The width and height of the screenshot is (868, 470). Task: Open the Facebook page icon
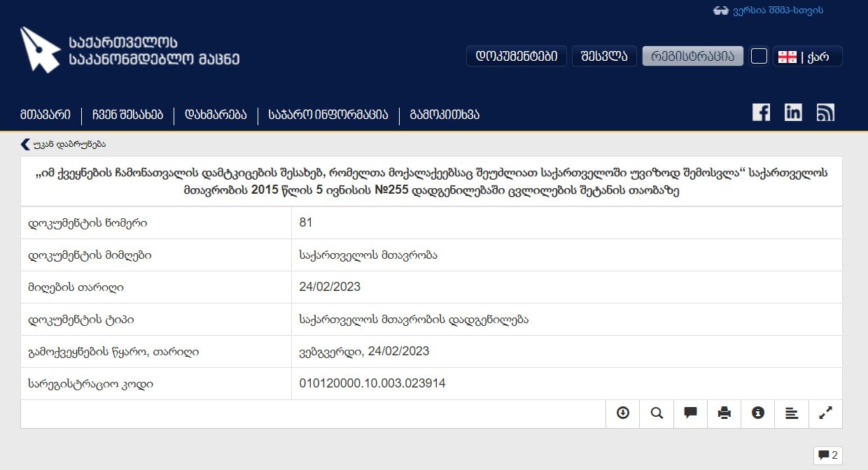(761, 113)
